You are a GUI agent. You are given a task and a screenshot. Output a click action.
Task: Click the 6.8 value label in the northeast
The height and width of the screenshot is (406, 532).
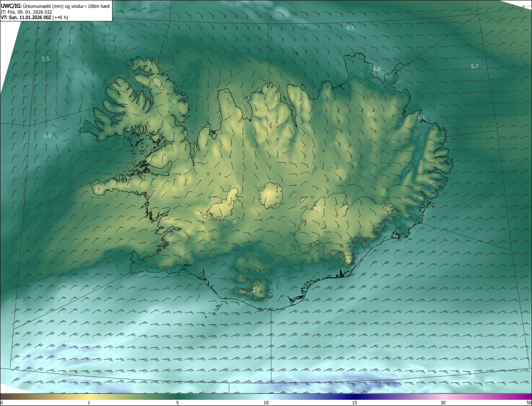[x=377, y=69]
